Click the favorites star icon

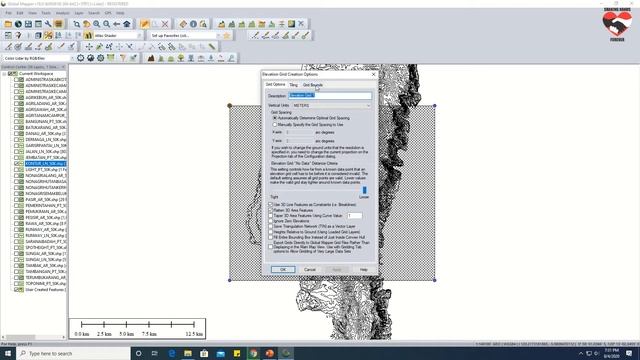pyautogui.click(x=227, y=36)
